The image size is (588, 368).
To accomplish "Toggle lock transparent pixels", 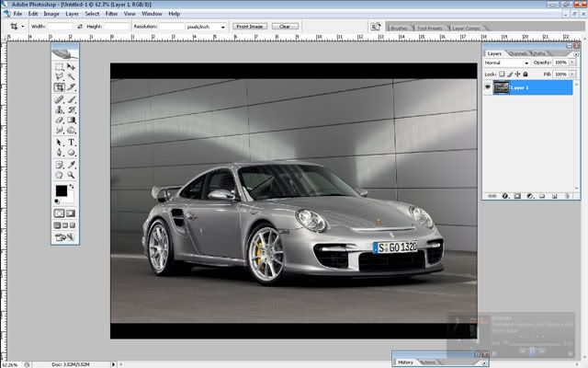I will (x=502, y=75).
